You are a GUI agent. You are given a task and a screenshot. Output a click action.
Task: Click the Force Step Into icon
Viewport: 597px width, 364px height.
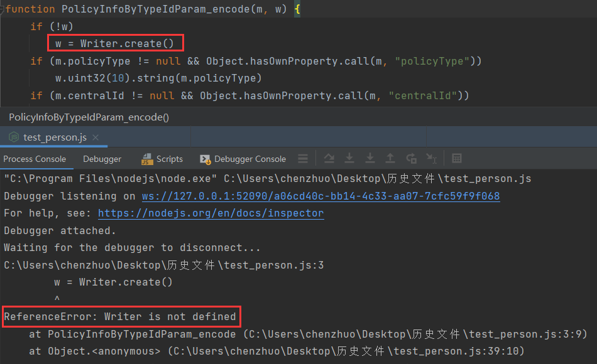pyautogui.click(x=370, y=159)
